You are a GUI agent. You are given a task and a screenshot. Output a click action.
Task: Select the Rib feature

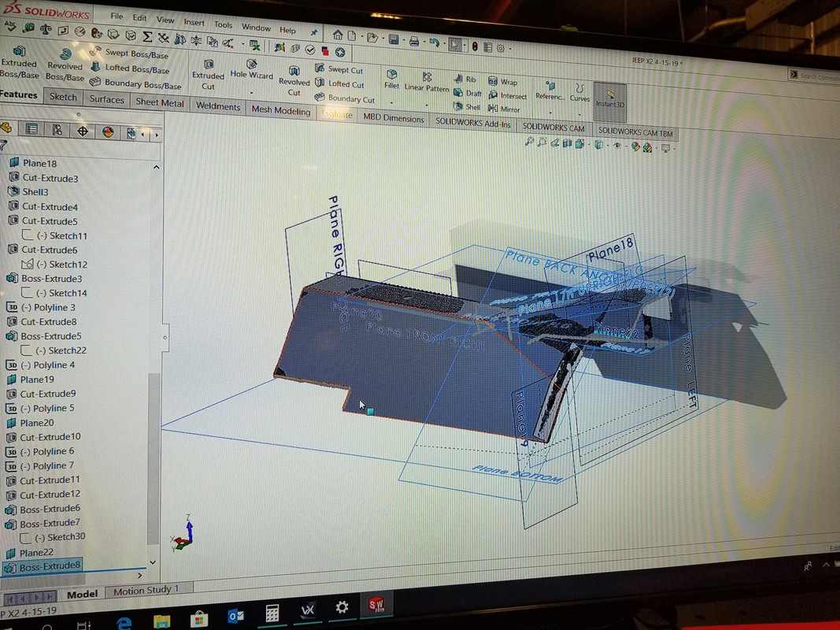click(465, 80)
